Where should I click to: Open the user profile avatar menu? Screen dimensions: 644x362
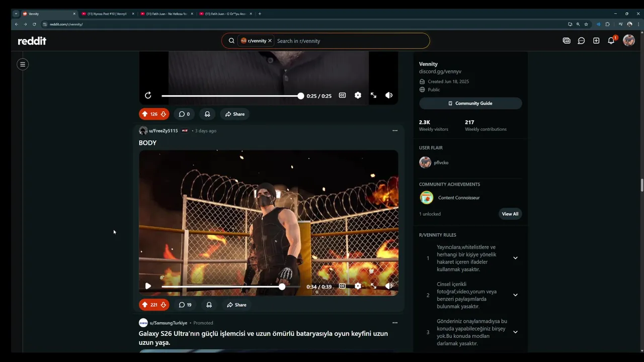629,41
